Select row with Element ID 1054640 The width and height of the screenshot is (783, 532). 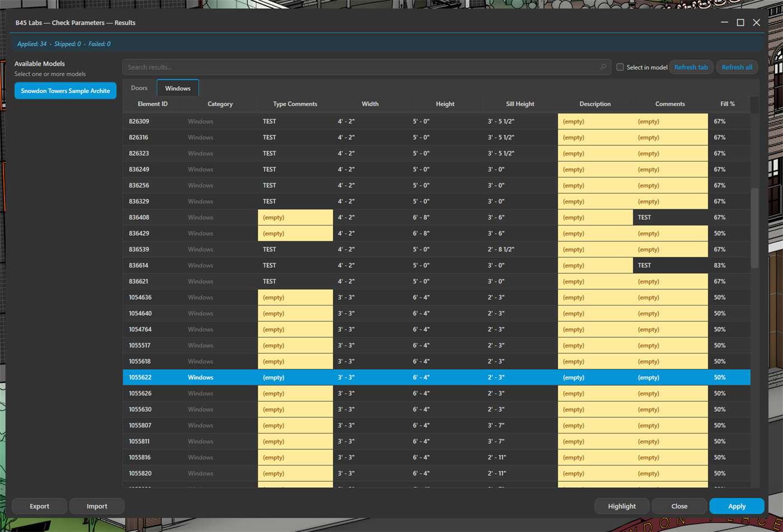coord(437,313)
